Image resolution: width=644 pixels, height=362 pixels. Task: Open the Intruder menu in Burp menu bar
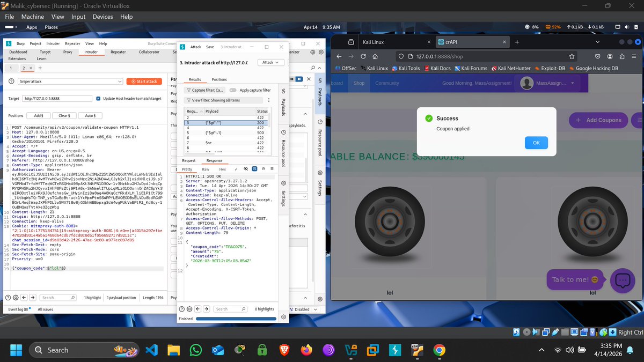pyautogui.click(x=53, y=43)
